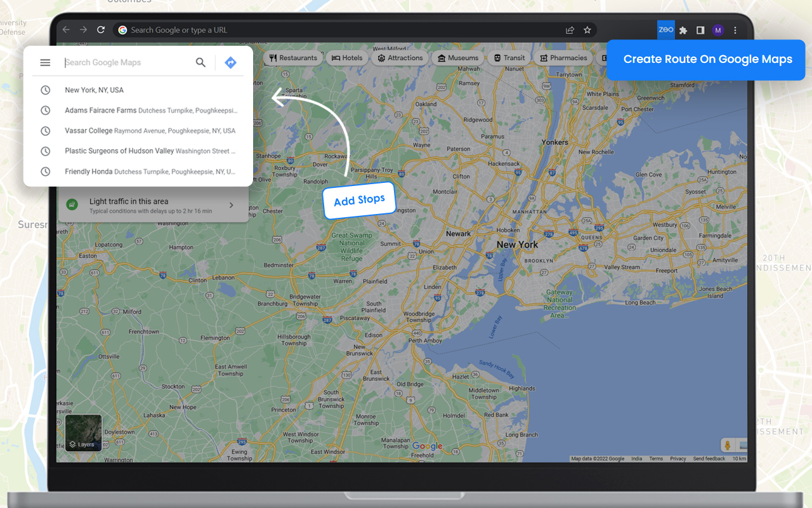Click the Pharmacies category icon
This screenshot has width=812, height=508.
point(545,57)
